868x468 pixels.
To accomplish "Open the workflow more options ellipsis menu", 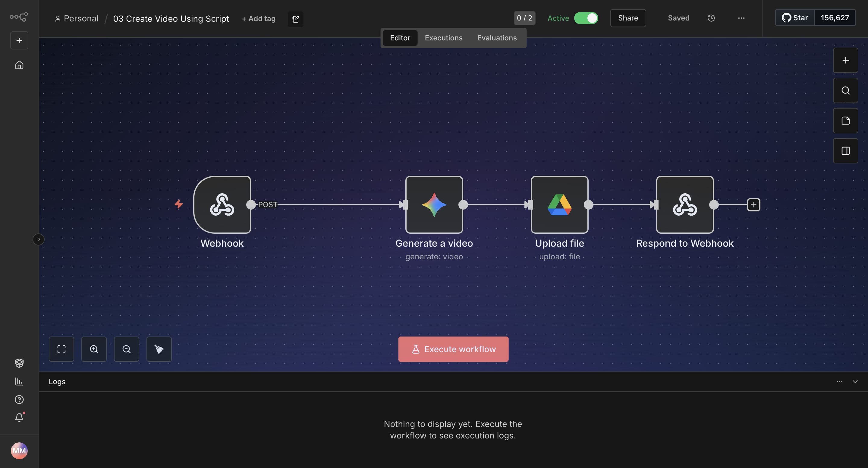I will 741,18.
